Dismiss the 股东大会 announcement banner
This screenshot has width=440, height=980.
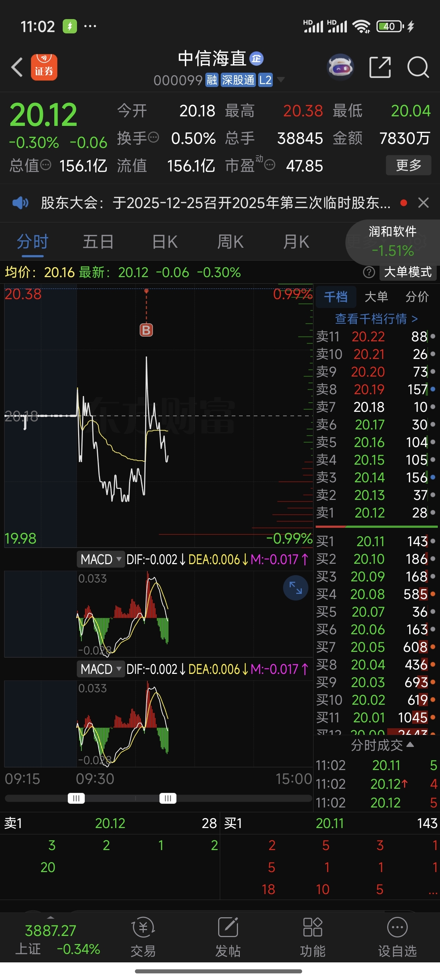click(x=423, y=203)
